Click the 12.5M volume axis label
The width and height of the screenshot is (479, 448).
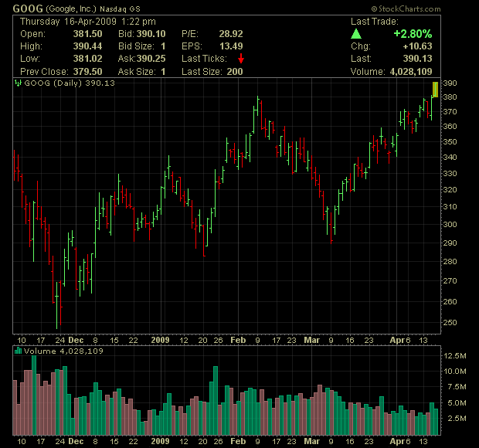(454, 355)
